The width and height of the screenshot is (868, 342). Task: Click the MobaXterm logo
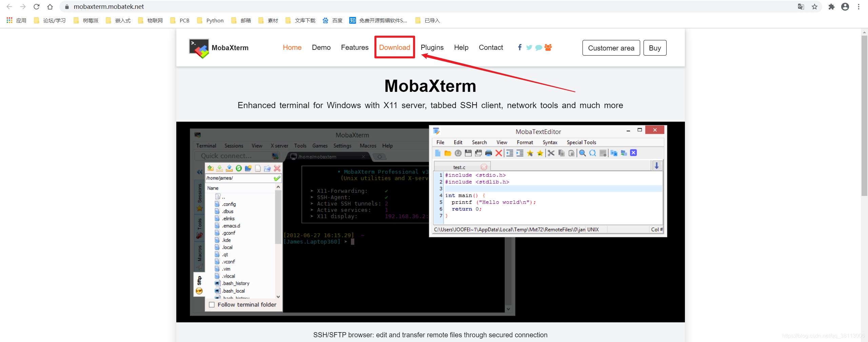click(219, 48)
